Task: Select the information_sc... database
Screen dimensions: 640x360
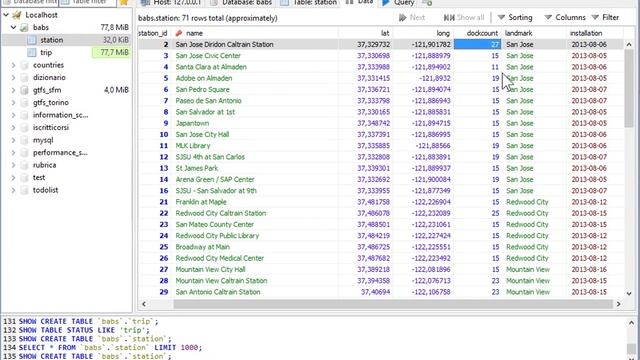Action: click(60, 115)
